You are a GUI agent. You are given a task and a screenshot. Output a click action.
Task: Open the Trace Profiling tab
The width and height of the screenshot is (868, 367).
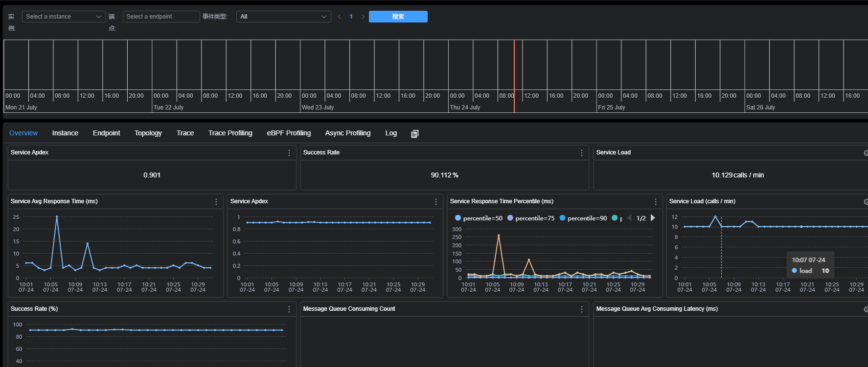(230, 133)
